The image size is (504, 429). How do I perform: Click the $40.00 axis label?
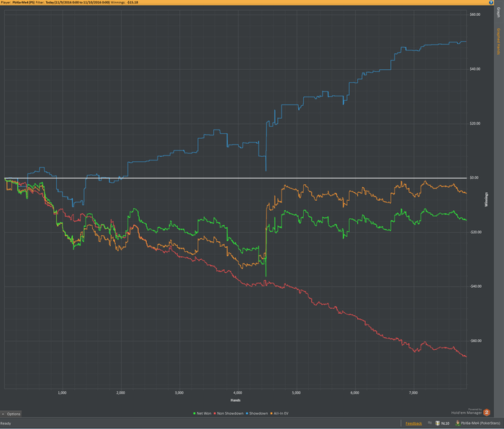pos(474,69)
